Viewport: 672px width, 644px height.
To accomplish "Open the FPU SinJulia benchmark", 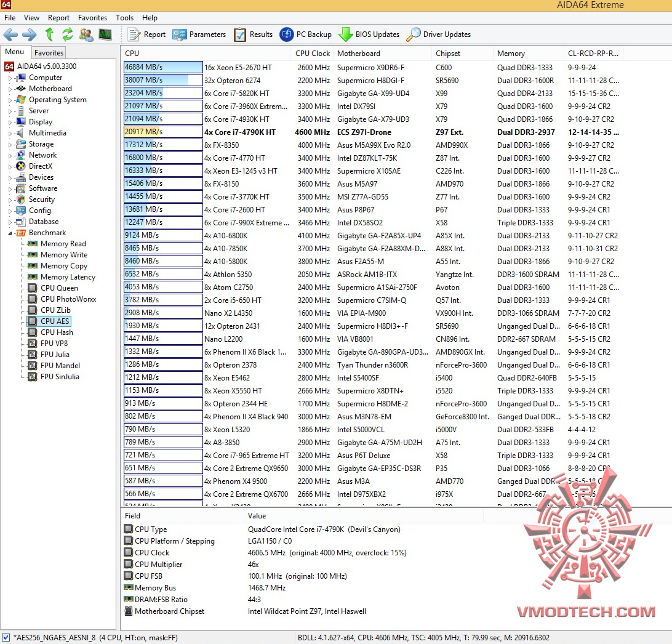I will click(x=60, y=377).
